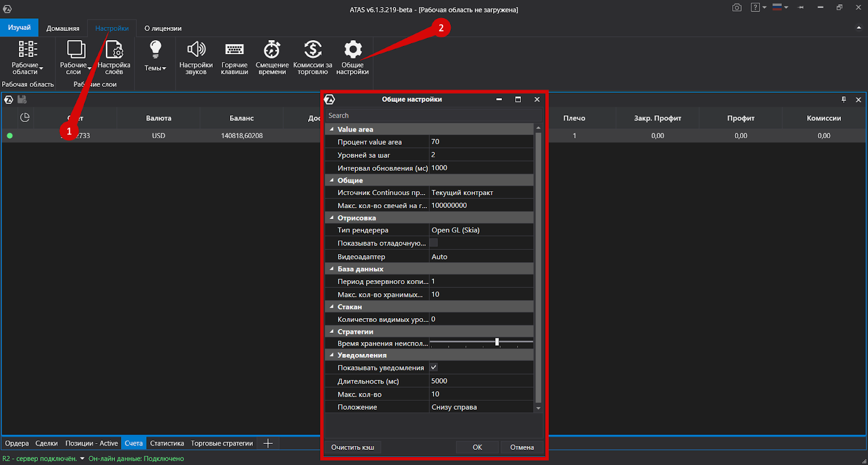Add new tab with plus icon
Screen dimensions: 868x465
pos(268,443)
